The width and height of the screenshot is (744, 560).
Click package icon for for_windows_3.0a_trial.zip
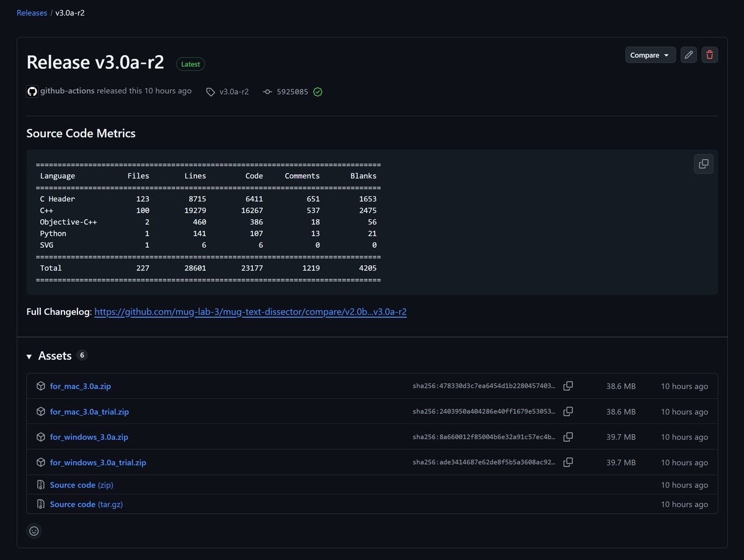click(x=41, y=462)
